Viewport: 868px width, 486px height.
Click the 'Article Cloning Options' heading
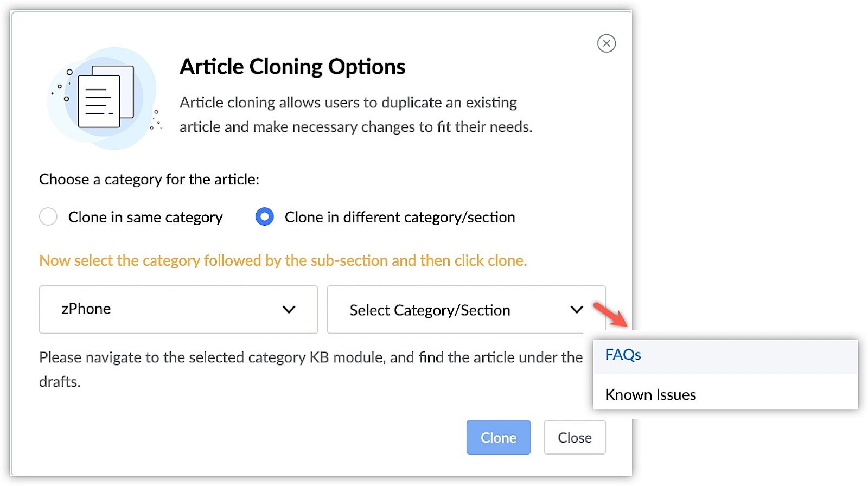(292, 67)
